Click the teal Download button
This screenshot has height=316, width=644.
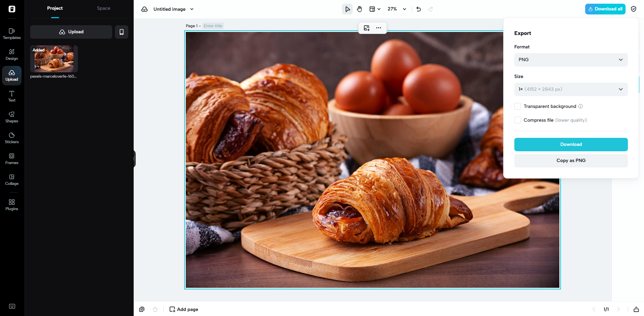(571, 145)
